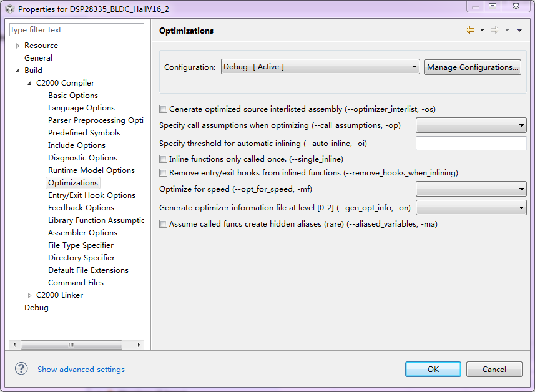Select Assembler Options in the tree

[82, 232]
